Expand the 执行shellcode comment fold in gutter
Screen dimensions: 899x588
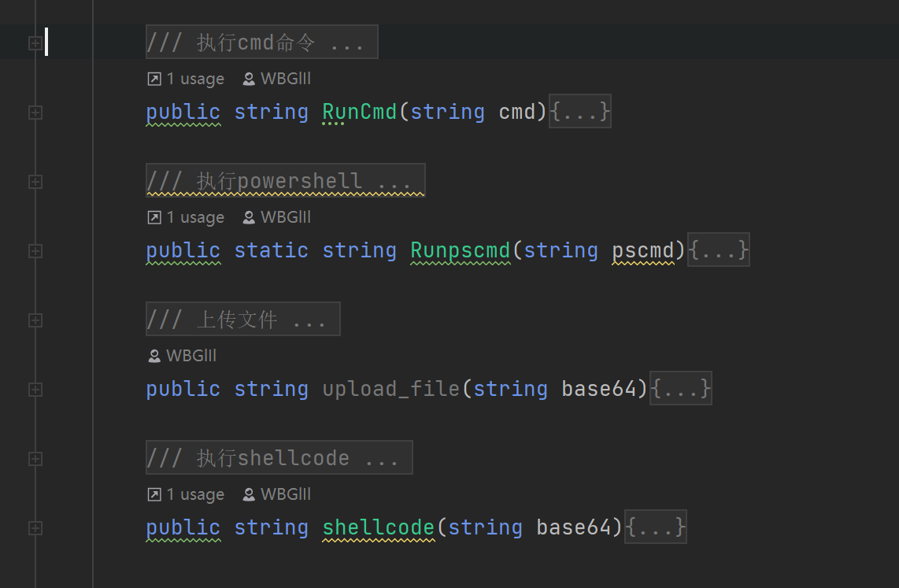pos(35,459)
